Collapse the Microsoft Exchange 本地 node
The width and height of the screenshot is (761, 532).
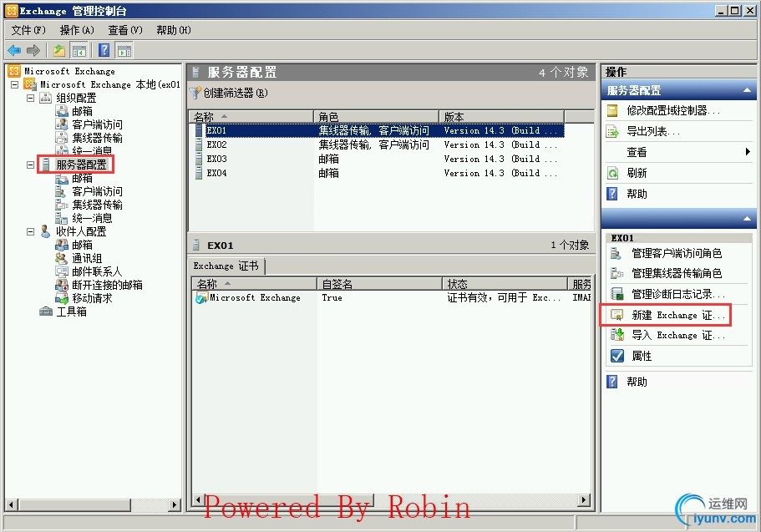(x=14, y=84)
